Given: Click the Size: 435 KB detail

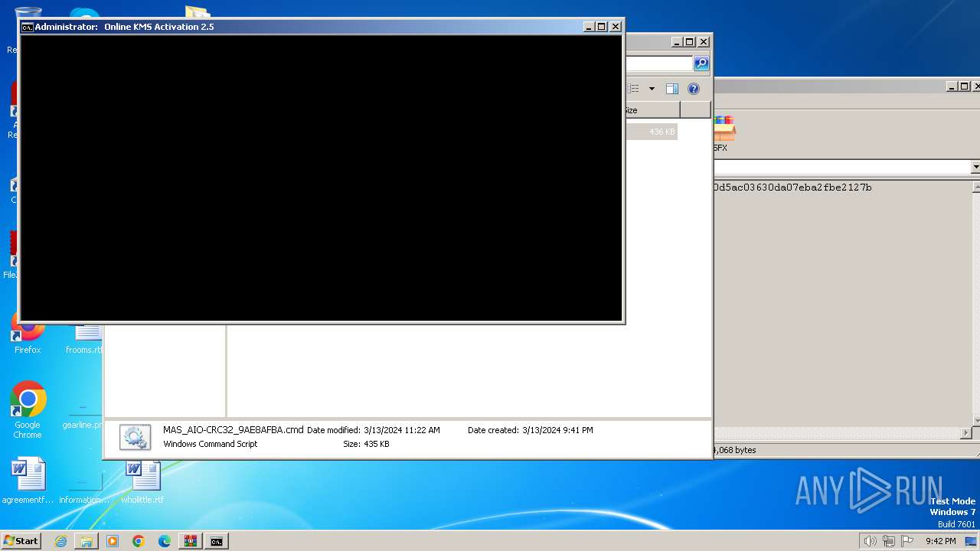Looking at the screenshot, I should coord(366,444).
